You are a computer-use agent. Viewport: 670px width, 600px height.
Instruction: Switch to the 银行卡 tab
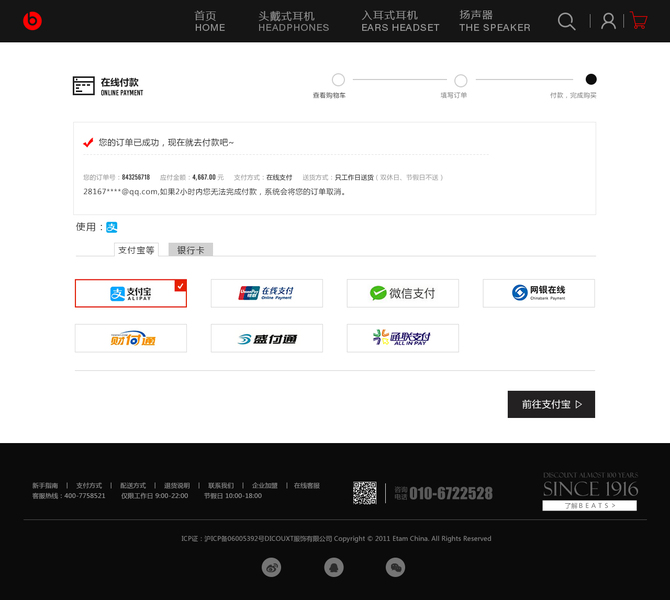[x=191, y=250]
